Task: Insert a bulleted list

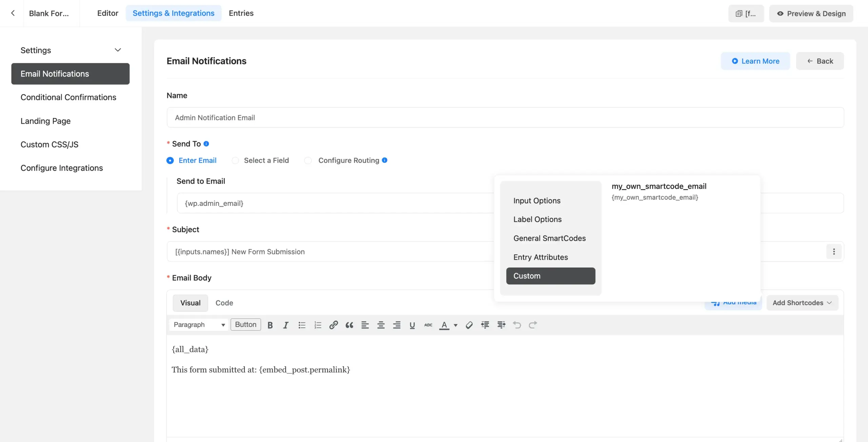Action: pos(302,325)
